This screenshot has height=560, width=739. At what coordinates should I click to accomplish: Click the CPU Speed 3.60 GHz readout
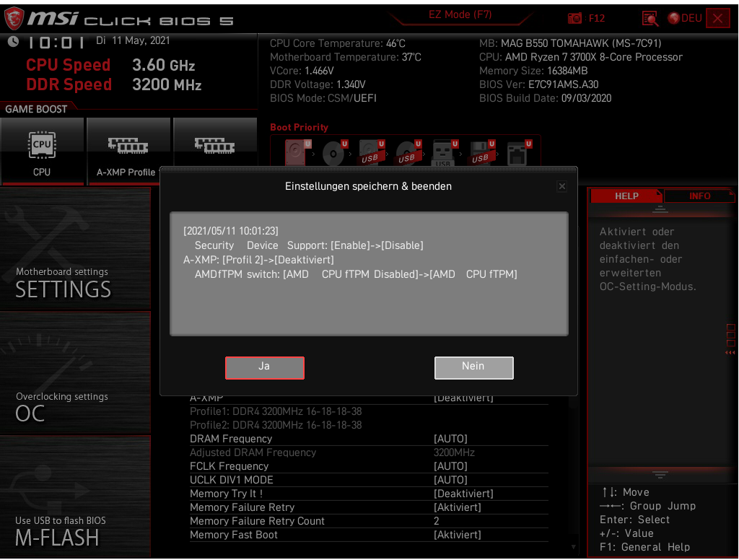click(x=110, y=65)
